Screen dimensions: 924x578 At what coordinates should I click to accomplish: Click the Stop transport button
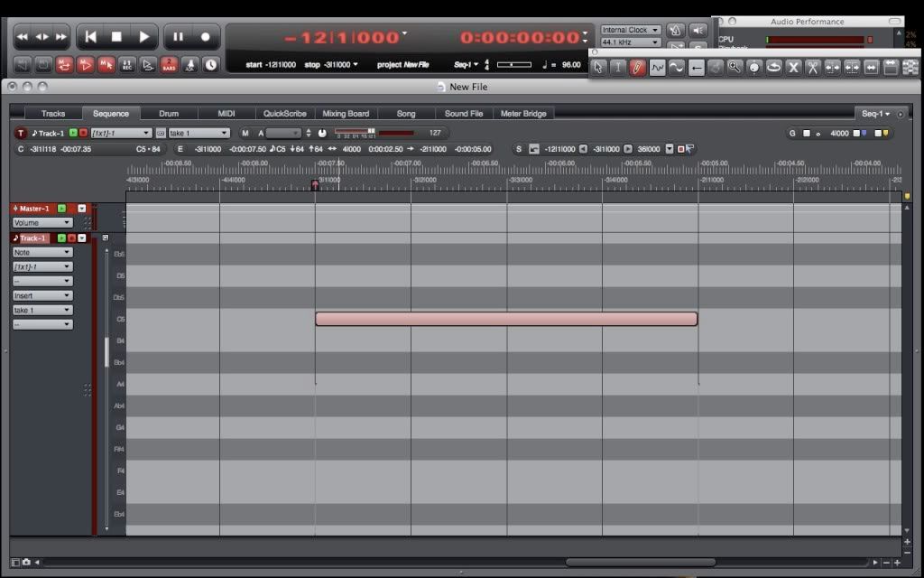point(116,37)
